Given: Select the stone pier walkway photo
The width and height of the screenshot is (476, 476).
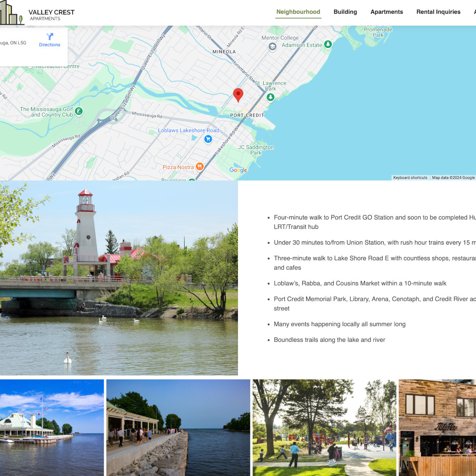Looking at the screenshot, I should pos(178,427).
